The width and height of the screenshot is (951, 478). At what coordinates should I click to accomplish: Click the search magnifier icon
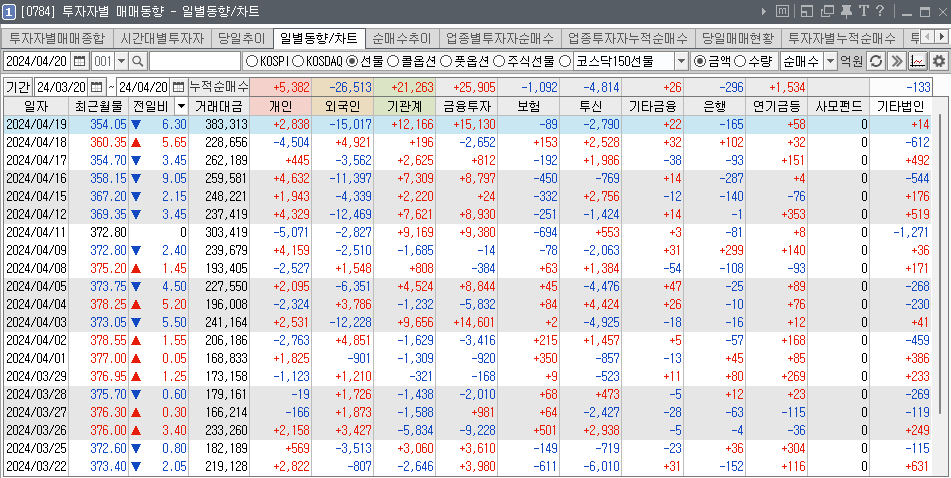[138, 62]
